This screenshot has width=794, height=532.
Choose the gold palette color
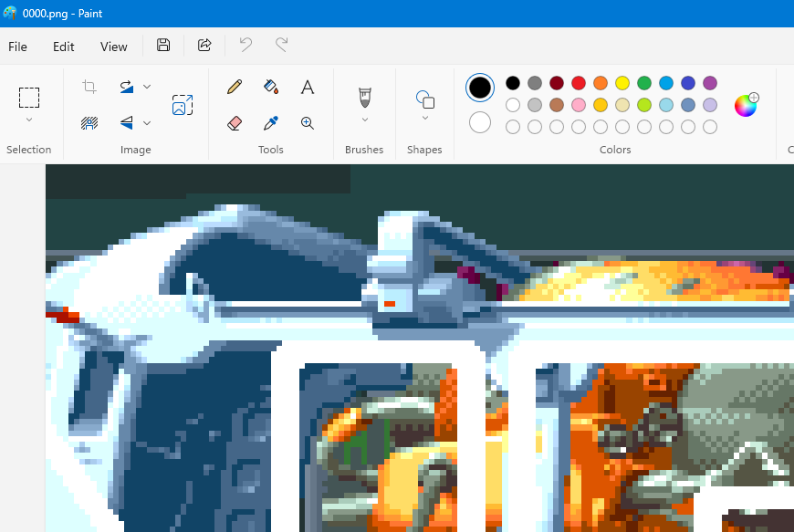(x=601, y=105)
